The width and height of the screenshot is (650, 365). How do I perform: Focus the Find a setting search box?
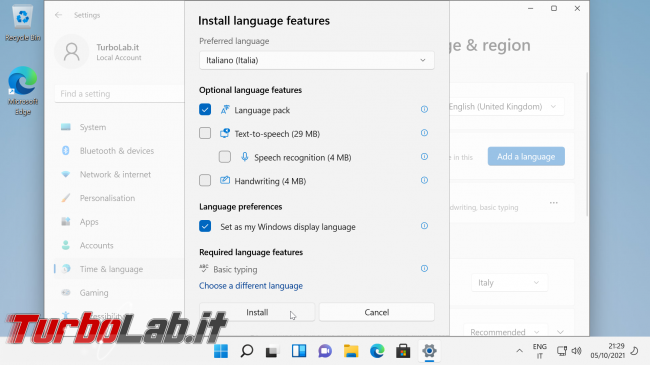point(119,94)
